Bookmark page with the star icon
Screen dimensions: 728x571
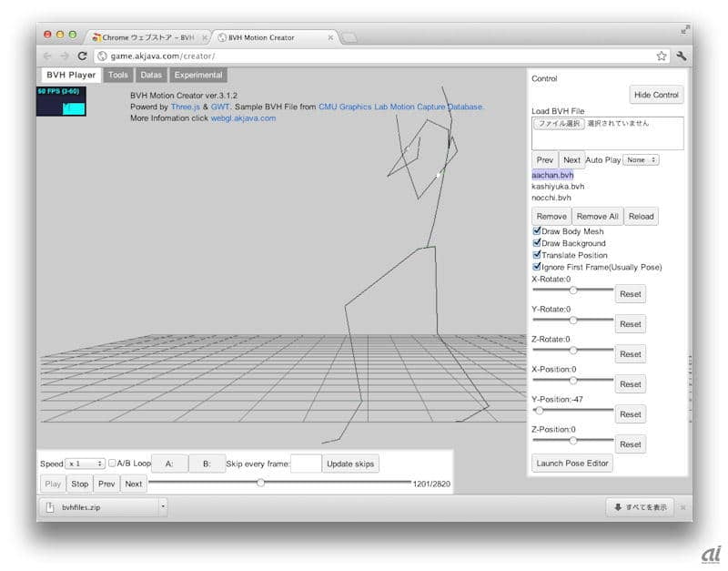point(662,56)
